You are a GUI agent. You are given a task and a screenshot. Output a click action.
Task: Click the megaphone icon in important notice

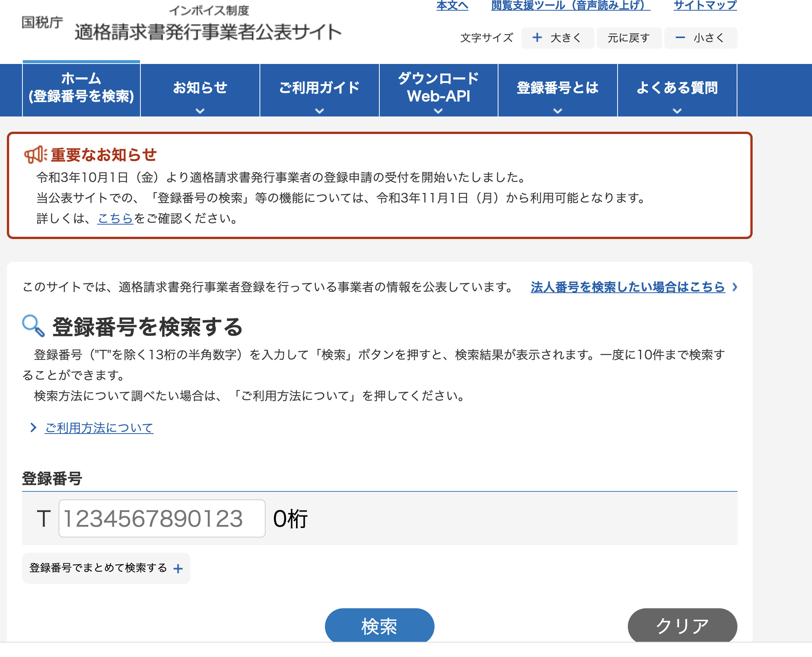coord(35,155)
